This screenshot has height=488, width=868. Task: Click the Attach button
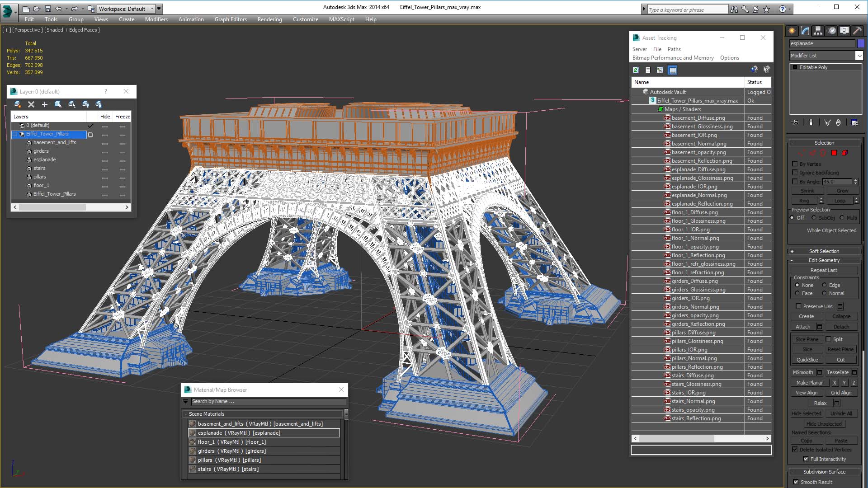pos(803,327)
